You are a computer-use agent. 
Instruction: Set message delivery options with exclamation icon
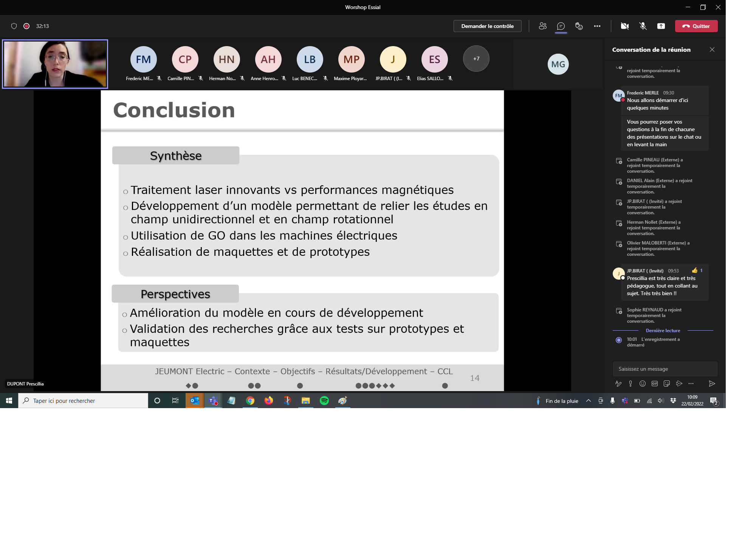click(x=631, y=384)
